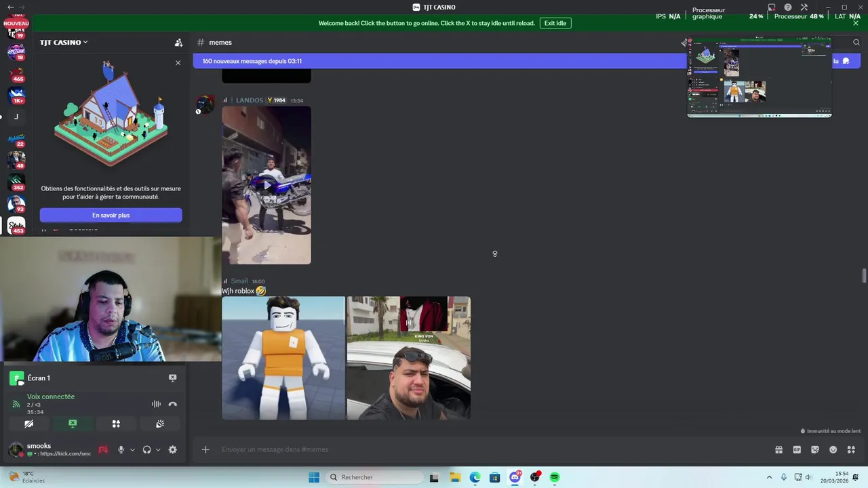This screenshot has height=488, width=868.
Task: Stop streaming icon beside Écran 1
Action: pos(172,378)
